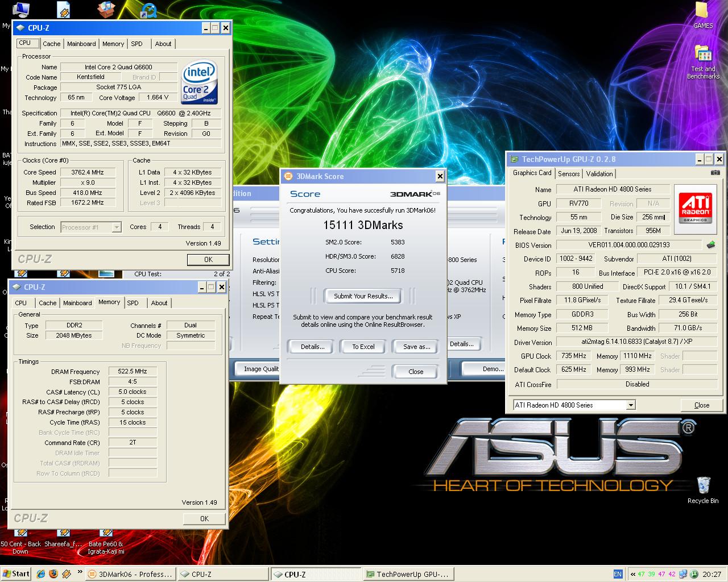Image resolution: width=728 pixels, height=582 pixels.
Task: Click Submit Your Results button
Action: click(x=363, y=296)
